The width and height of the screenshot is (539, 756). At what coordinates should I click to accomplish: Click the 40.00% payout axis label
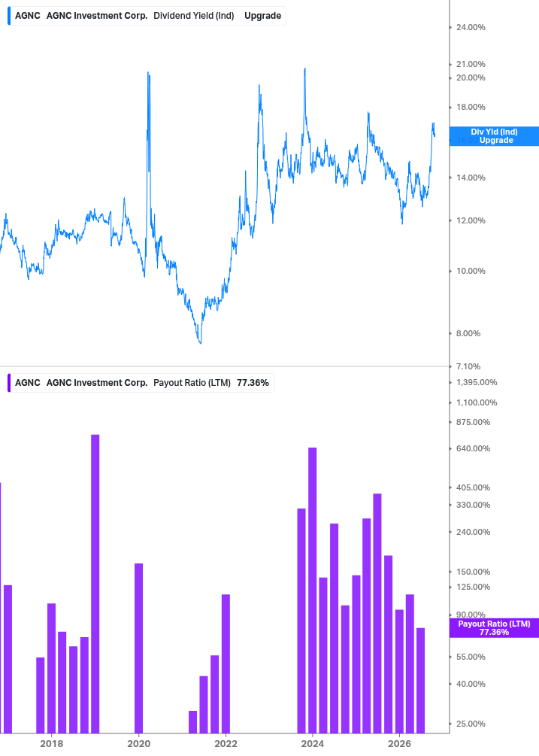pos(471,684)
